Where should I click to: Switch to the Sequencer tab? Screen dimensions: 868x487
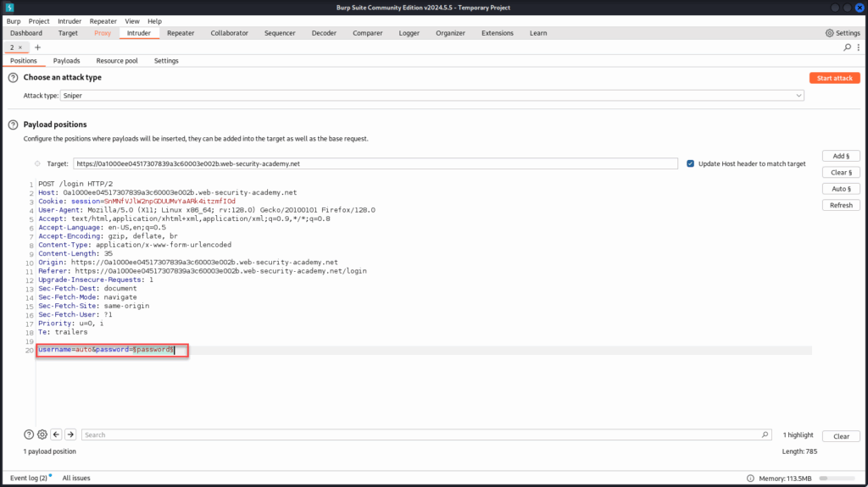[x=280, y=33]
